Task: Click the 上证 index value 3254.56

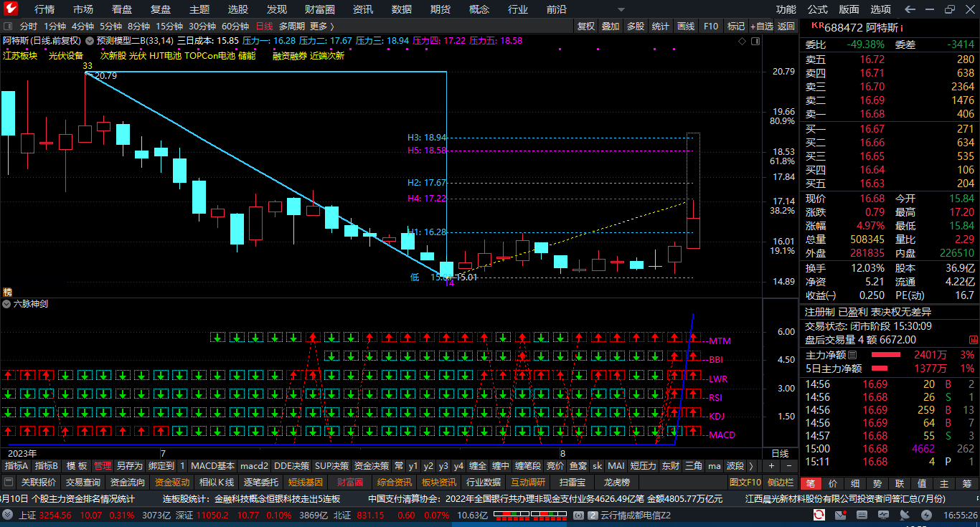Action: (55, 515)
